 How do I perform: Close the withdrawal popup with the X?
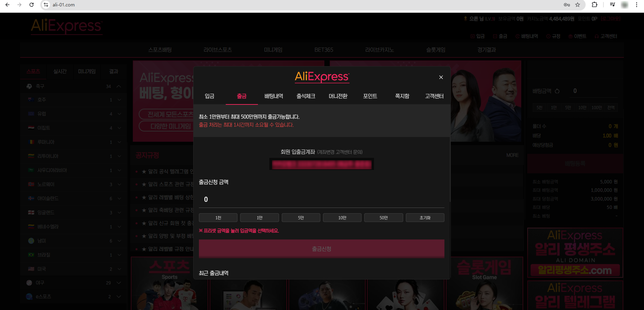click(x=441, y=77)
